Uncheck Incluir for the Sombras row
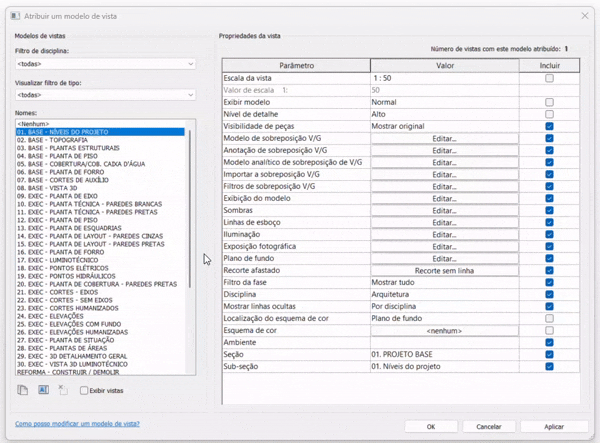The image size is (600, 443). coord(549,211)
